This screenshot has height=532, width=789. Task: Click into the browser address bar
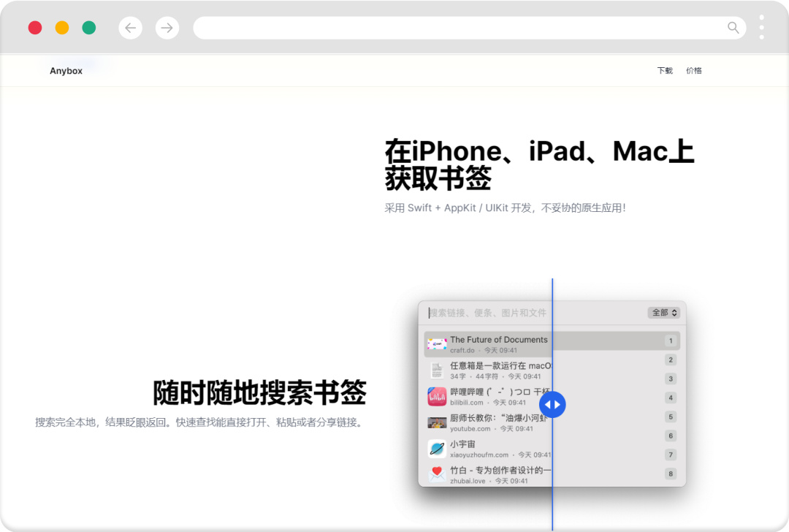(x=470, y=28)
